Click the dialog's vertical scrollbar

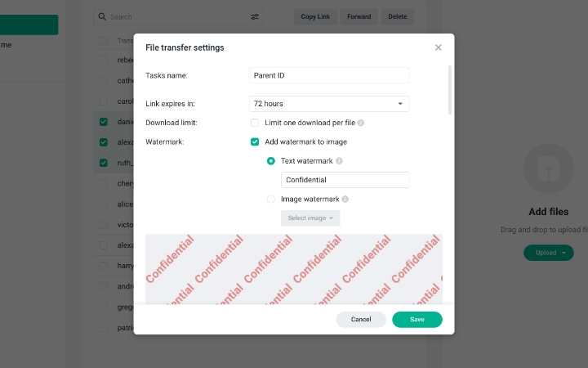click(x=450, y=90)
